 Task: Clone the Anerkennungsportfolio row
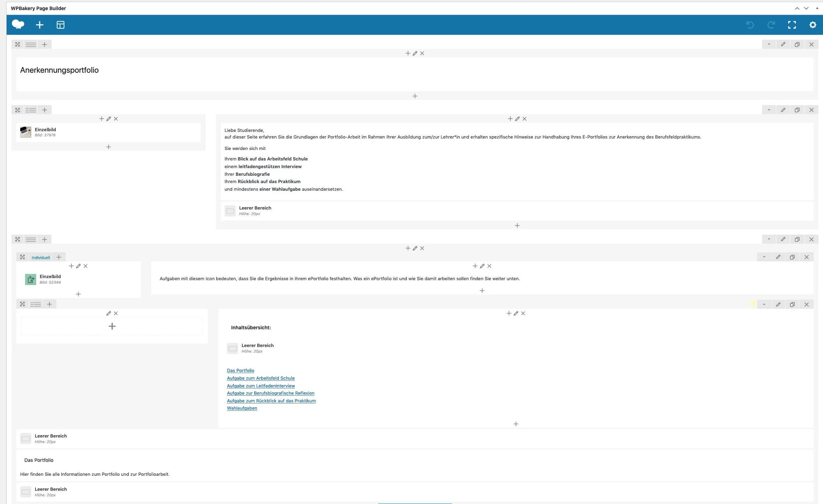797,44
